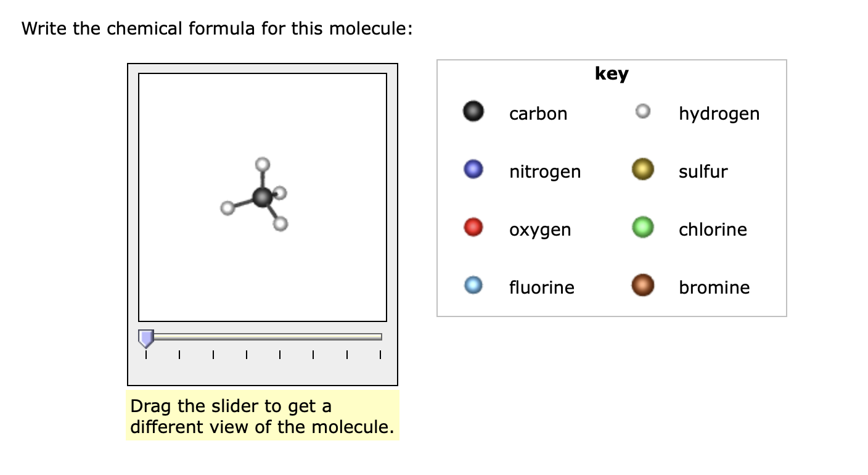Click the oxygen atom icon in the key
This screenshot has width=868, height=475.
472,228
